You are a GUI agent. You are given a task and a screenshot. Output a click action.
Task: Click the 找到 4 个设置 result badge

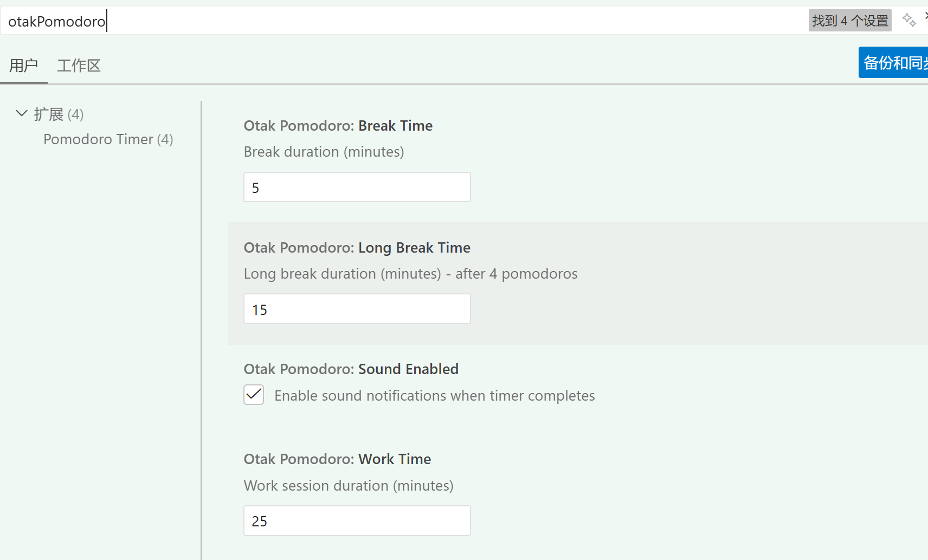(x=849, y=21)
